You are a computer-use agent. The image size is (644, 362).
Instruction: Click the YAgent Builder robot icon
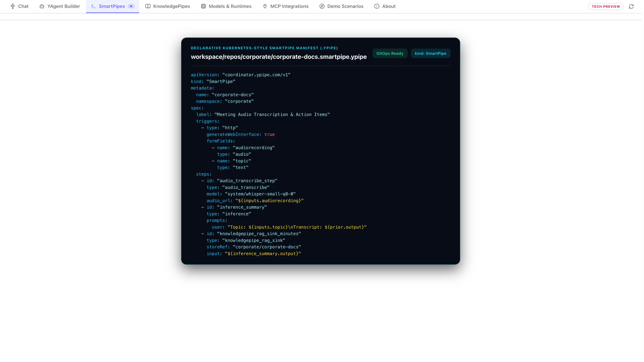(42, 6)
